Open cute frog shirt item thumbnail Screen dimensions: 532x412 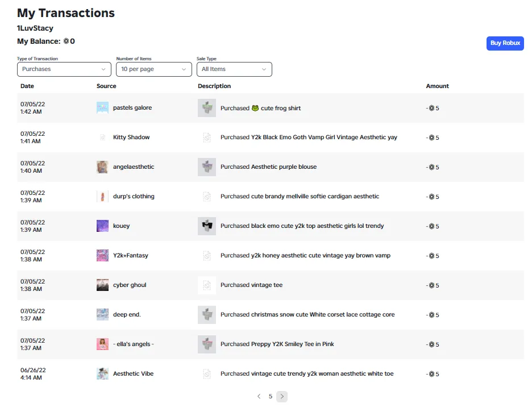click(207, 108)
